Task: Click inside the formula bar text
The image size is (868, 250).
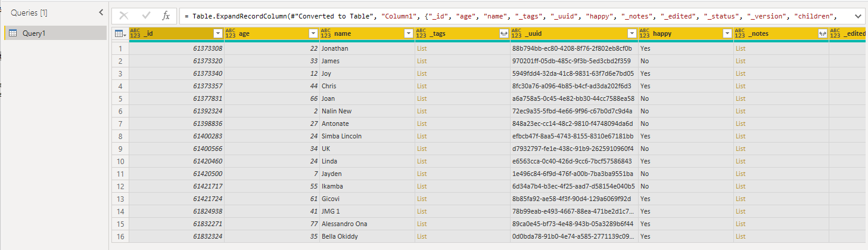Action: pyautogui.click(x=512, y=16)
